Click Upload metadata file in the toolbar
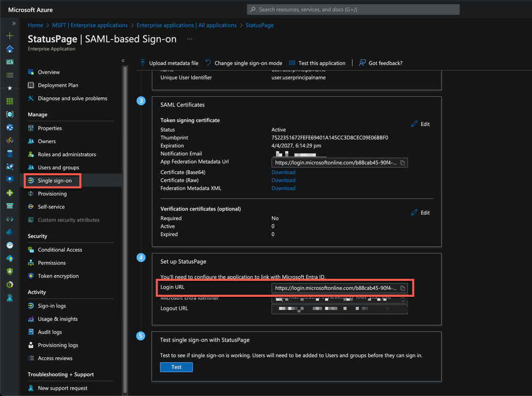This screenshot has width=532, height=396. 169,63
